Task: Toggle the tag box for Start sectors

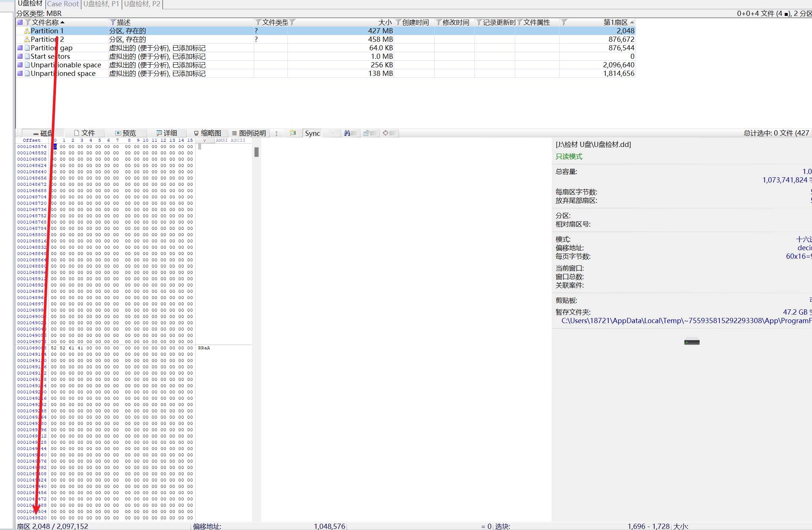Action: 20,57
